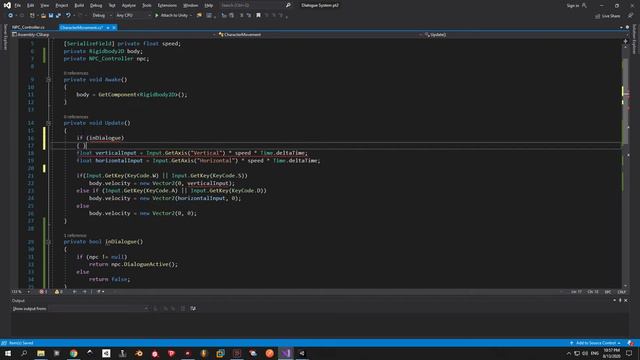
Task: Open the Tools menu
Action: (147, 5)
